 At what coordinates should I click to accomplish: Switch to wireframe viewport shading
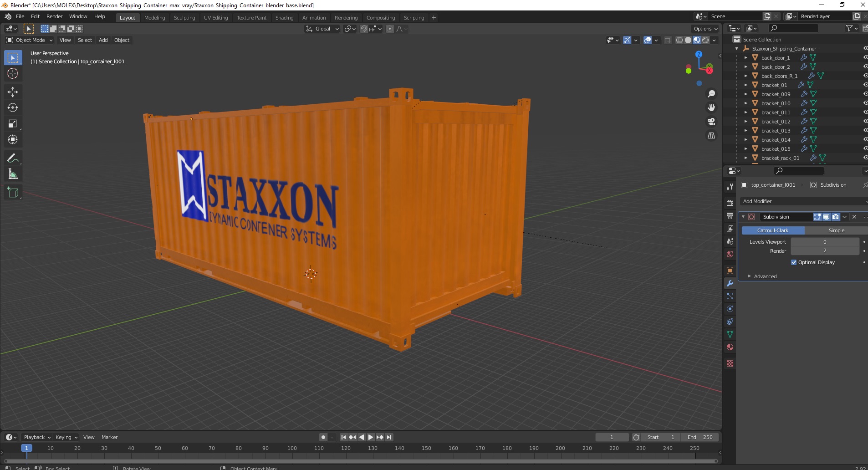pyautogui.click(x=679, y=40)
